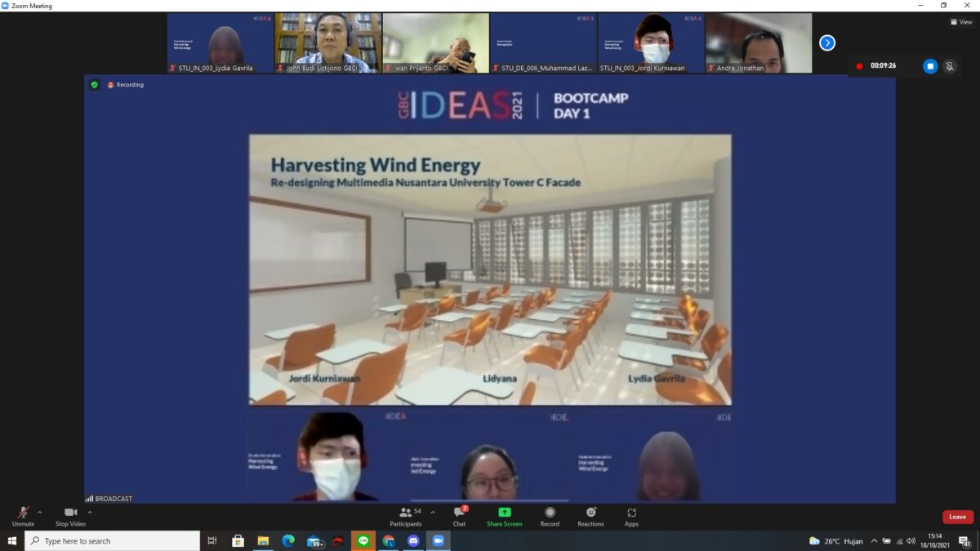Open Discord from the taskbar

[x=413, y=541]
